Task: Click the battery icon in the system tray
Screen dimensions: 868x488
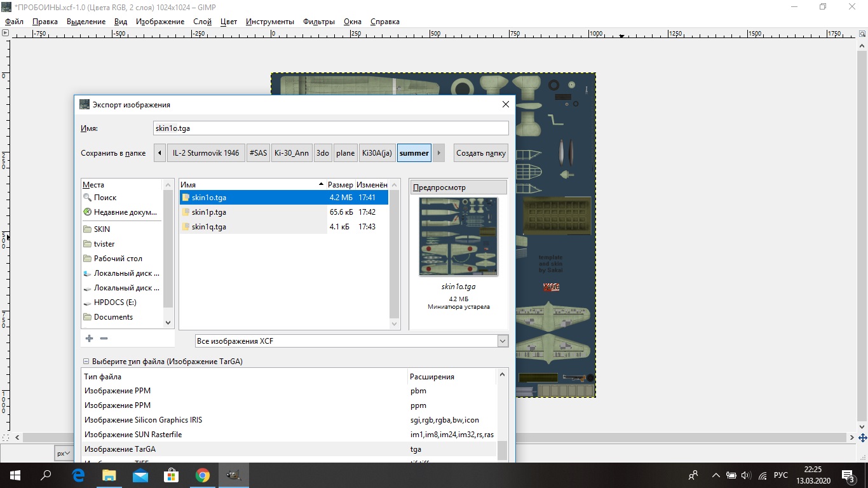Action: (731, 475)
